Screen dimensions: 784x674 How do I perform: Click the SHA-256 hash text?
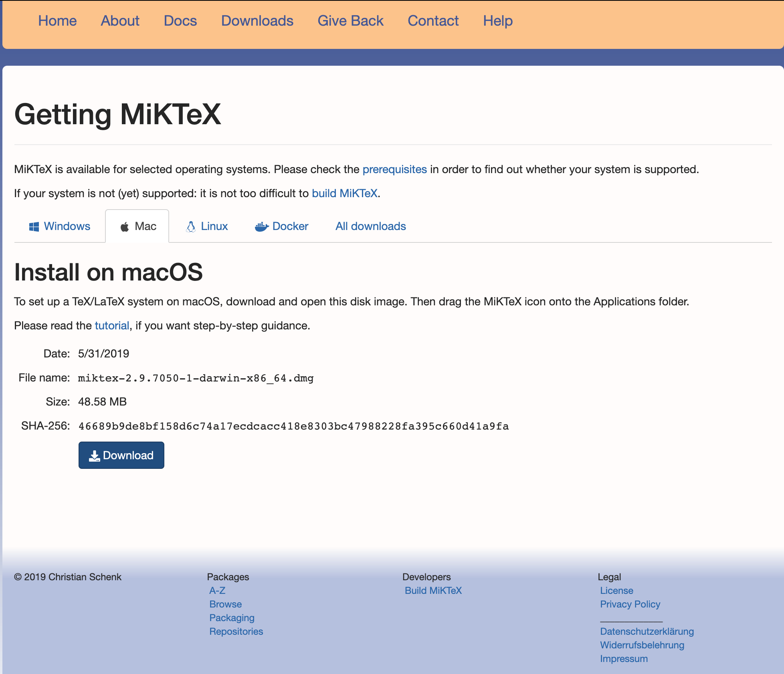click(x=293, y=426)
